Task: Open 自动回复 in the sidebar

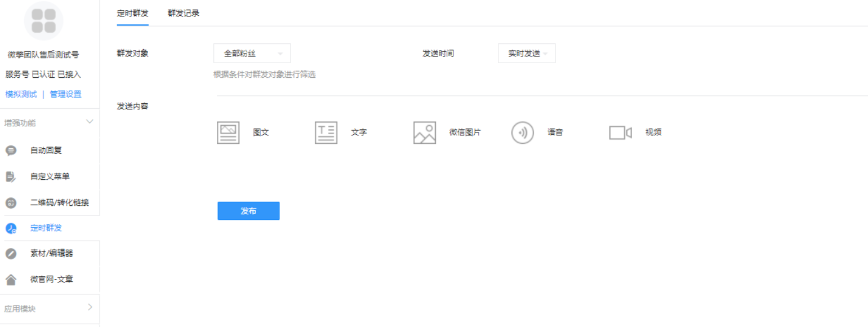Action: pyautogui.click(x=46, y=151)
